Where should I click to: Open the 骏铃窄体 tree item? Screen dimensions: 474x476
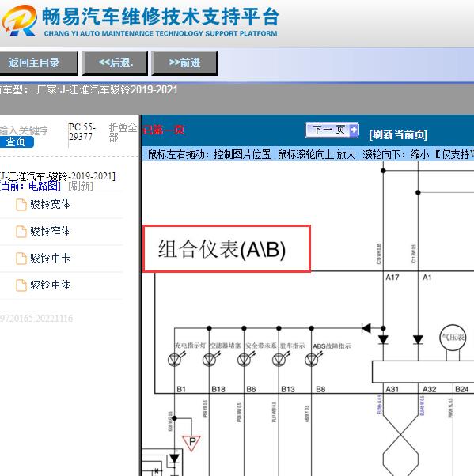click(50, 232)
